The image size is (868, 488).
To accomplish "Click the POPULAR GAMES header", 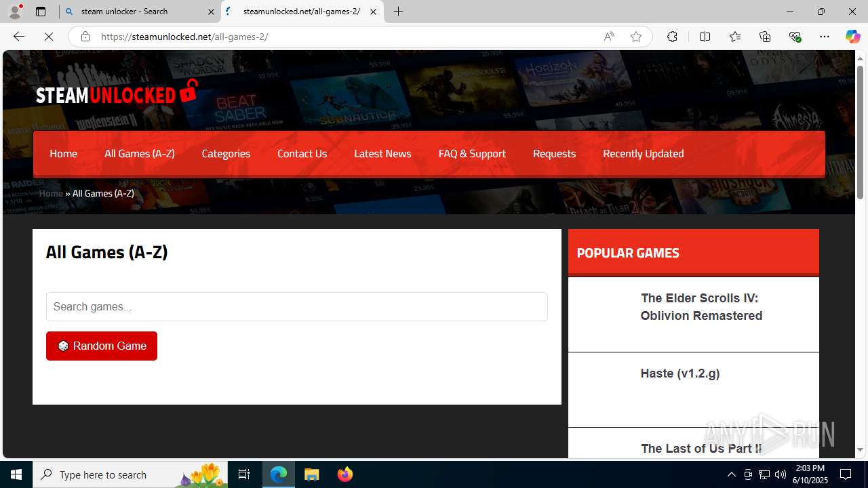I will pyautogui.click(x=628, y=253).
